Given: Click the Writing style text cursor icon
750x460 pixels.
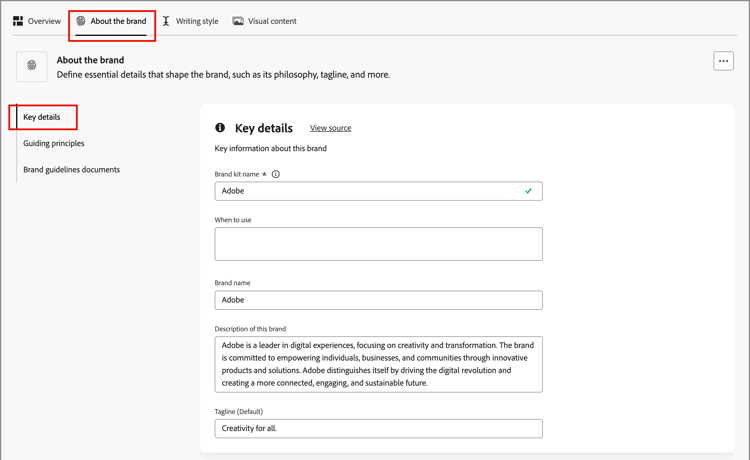Looking at the screenshot, I should 166,21.
